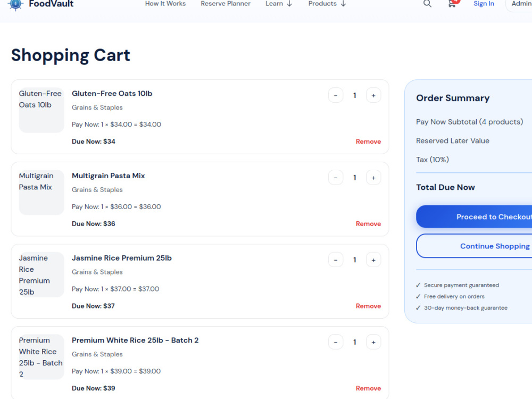This screenshot has height=399, width=532.
Task: Click the FoodVault brand name
Action: click(x=51, y=4)
